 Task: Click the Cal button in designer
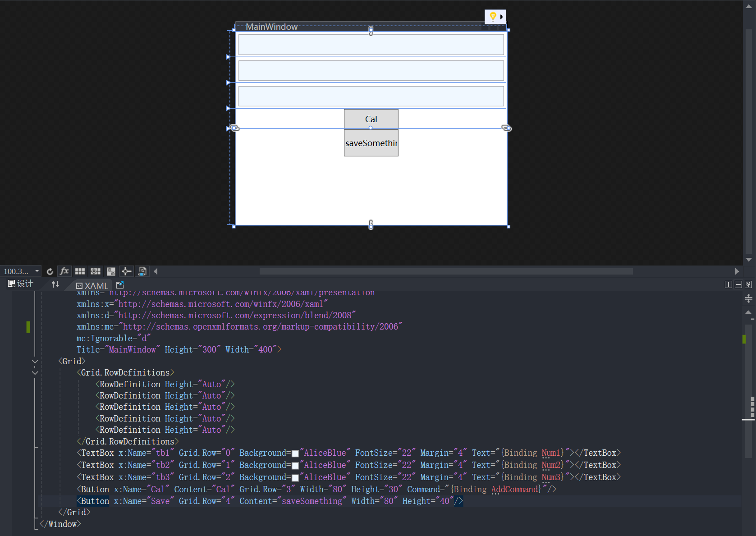pyautogui.click(x=371, y=119)
